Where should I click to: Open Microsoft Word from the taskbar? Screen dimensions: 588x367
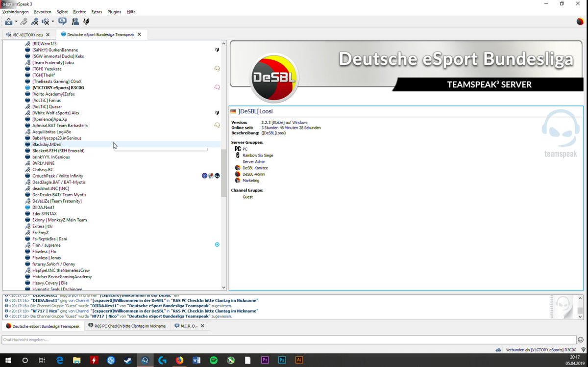[x=196, y=360]
